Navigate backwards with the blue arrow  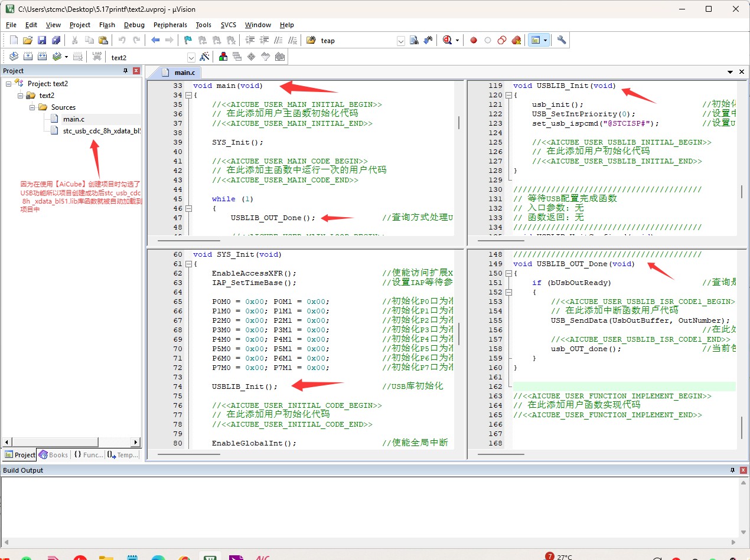155,40
